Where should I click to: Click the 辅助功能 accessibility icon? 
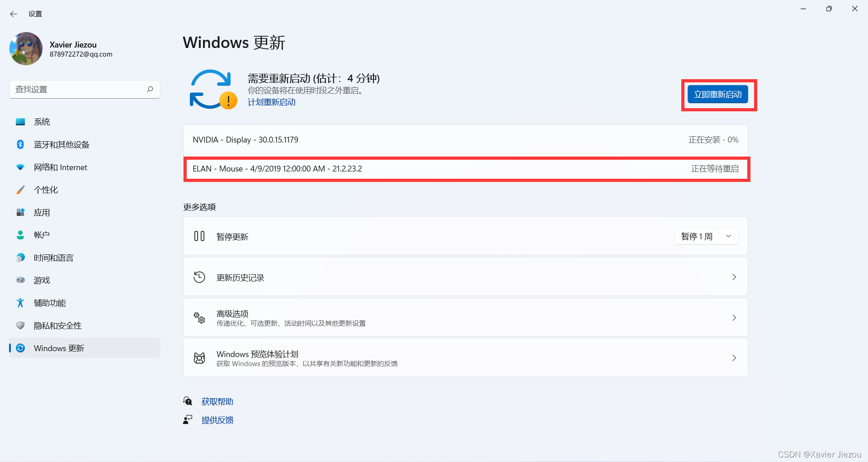[x=20, y=303]
